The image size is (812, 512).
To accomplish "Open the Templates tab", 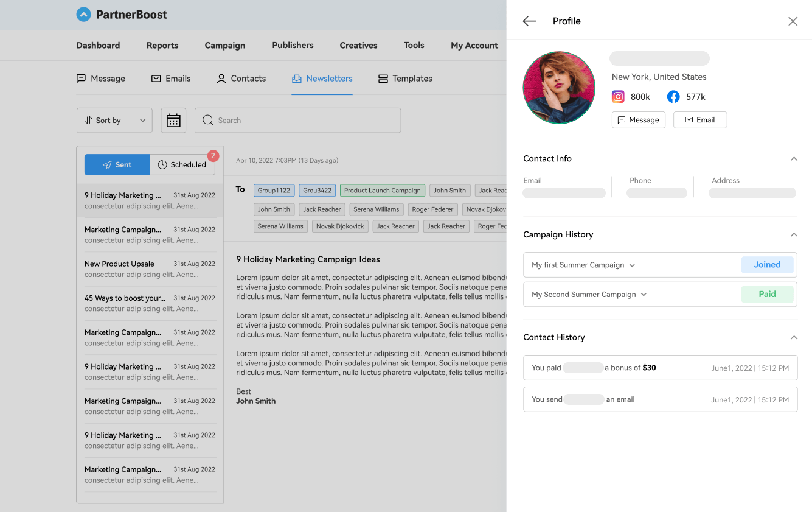I will pyautogui.click(x=405, y=79).
